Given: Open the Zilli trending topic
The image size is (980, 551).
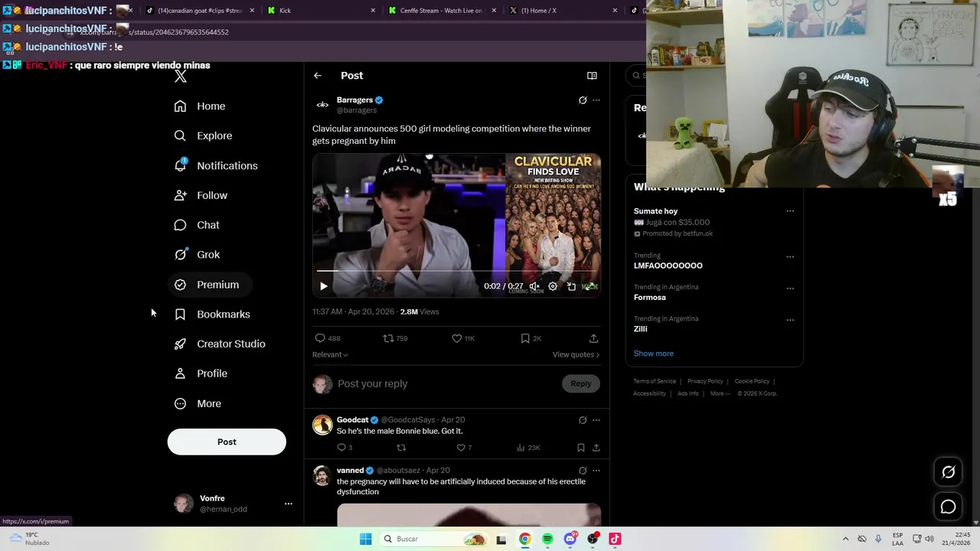Looking at the screenshot, I should pos(640,329).
